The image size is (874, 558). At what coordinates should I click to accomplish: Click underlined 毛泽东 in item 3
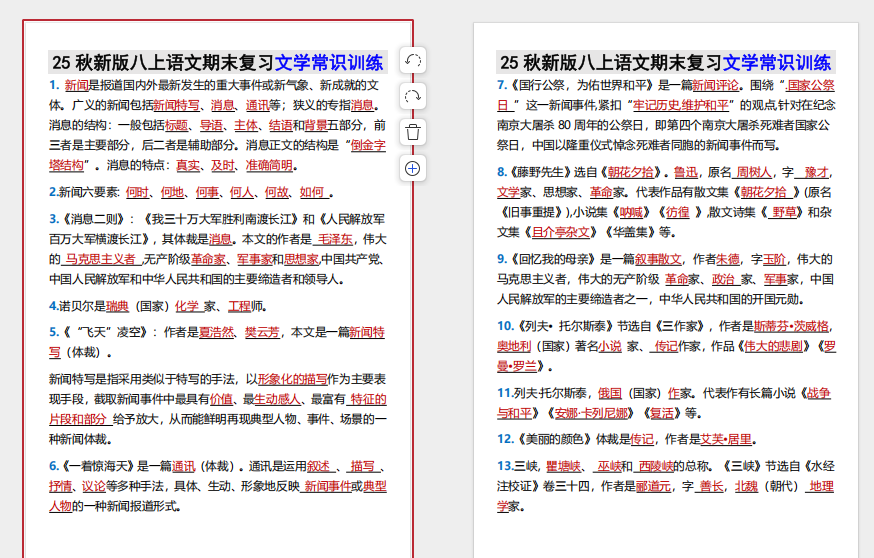334,239
